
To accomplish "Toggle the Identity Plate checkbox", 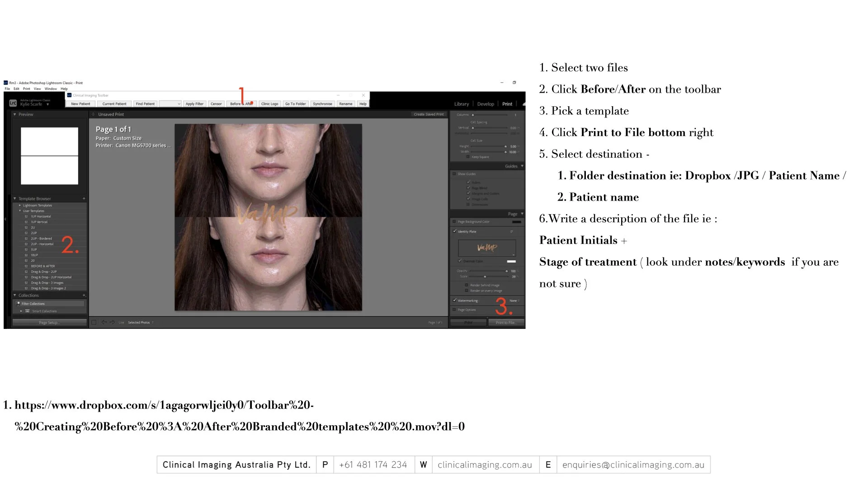I will pos(455,231).
